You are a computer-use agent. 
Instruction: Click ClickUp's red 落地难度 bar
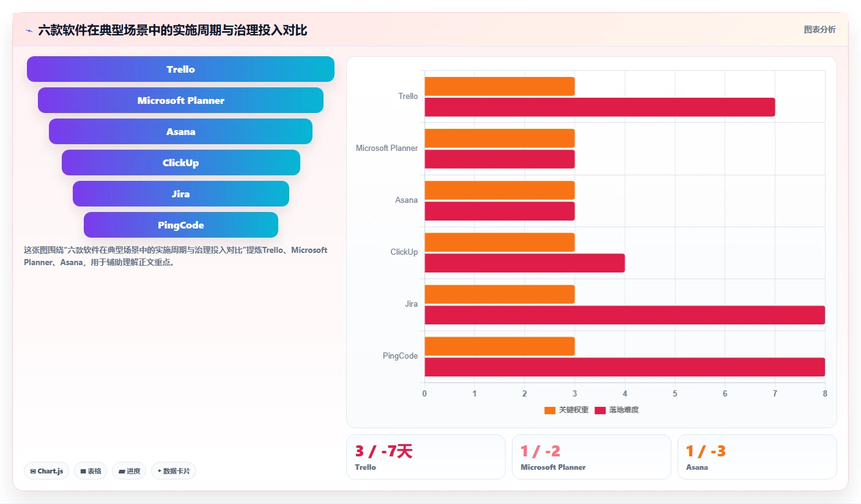coord(525,263)
